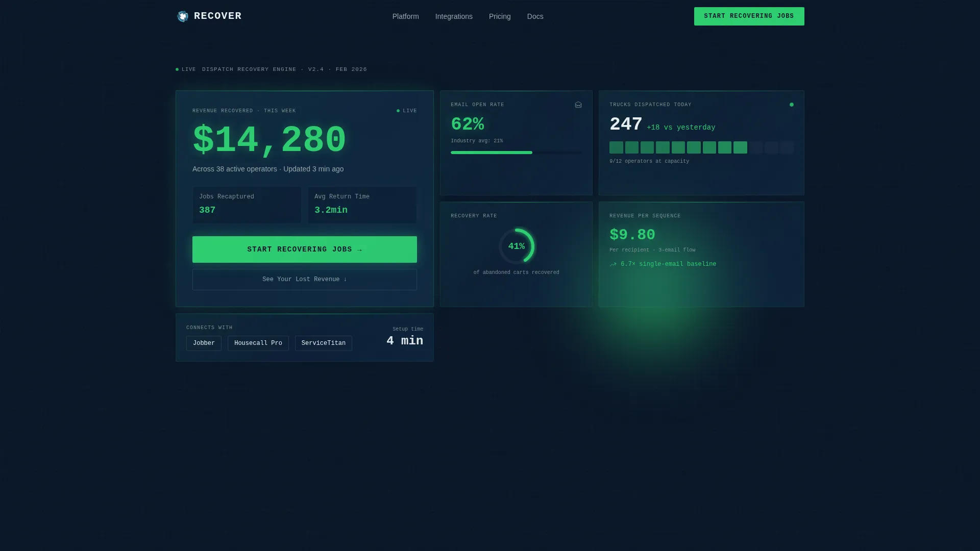Click the LIVE indicator in revenue card
980x551 pixels.
pyautogui.click(x=407, y=111)
